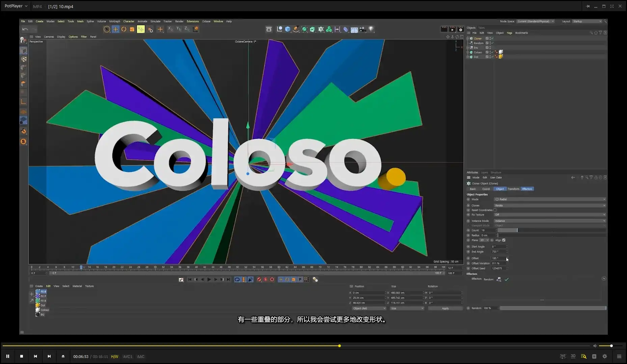The width and height of the screenshot is (627, 364).
Task: Select the Rotate tool in the toolbar
Action: (124, 29)
